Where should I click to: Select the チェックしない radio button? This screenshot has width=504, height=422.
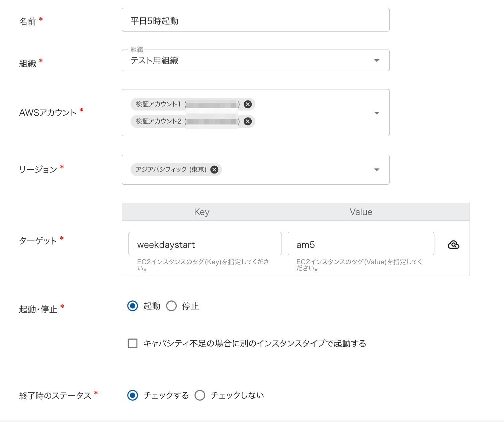coord(200,395)
